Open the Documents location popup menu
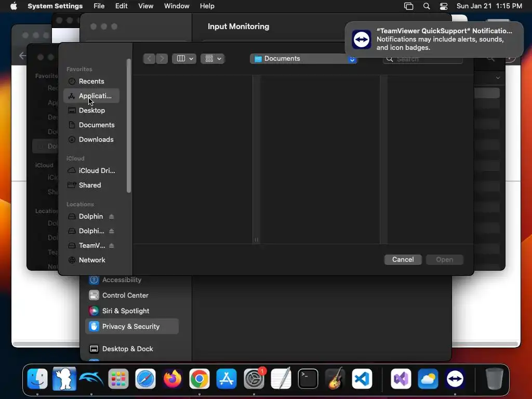The width and height of the screenshot is (532, 399). [303, 59]
